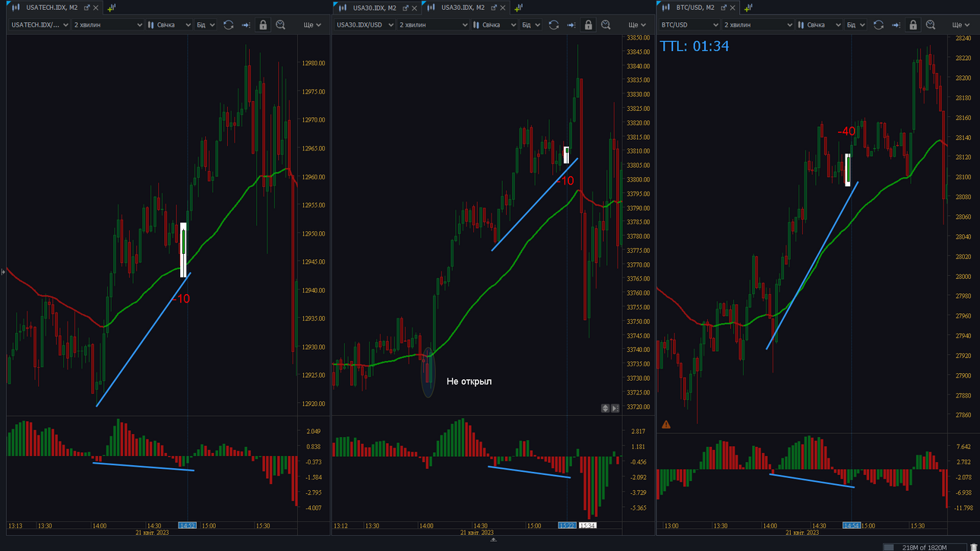Toggle the lock on the USA30.IDX chart
This screenshot has width=980, height=551.
point(588,25)
